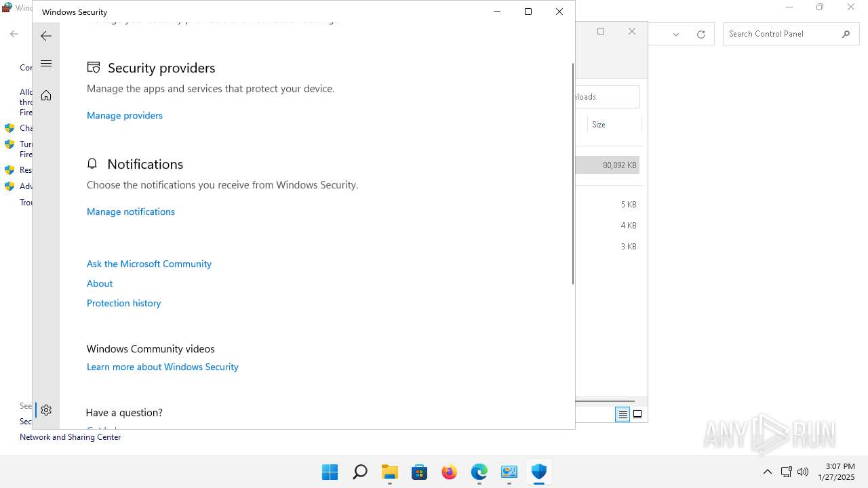Open Network and Sharing Center link
Screen dimensions: 868x488
click(71, 437)
